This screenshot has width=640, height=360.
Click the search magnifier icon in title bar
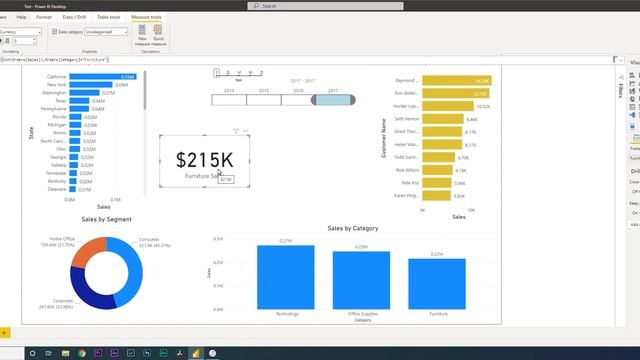point(256,6)
